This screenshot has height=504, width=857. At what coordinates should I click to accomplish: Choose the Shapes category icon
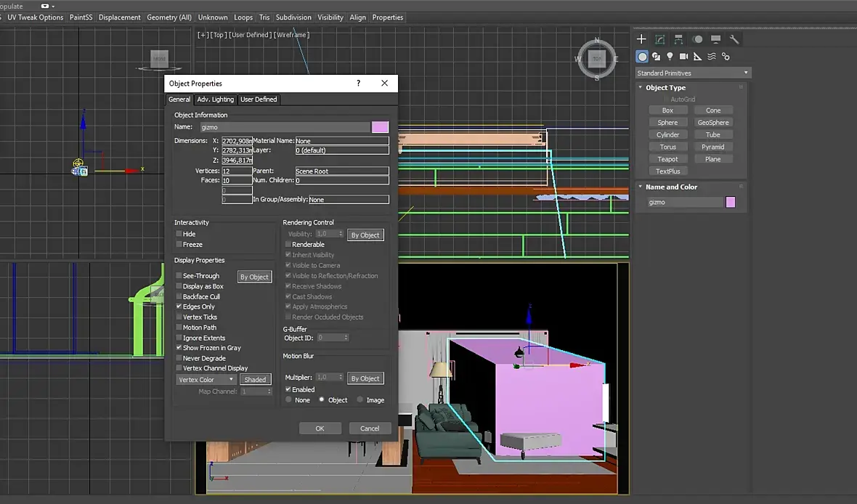coord(656,57)
